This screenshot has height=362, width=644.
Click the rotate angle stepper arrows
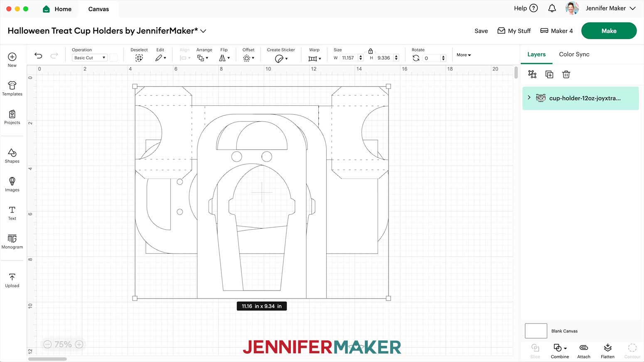443,58
